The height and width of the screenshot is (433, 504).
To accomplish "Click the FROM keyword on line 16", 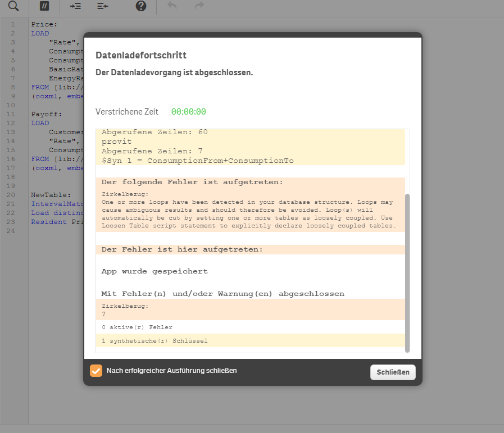I will 40,159.
